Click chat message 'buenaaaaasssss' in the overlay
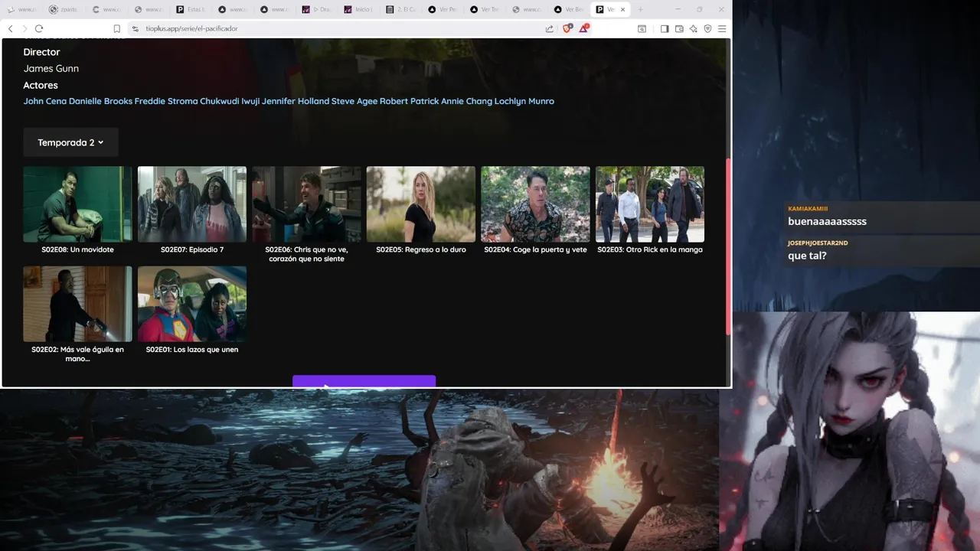980x551 pixels. tap(827, 221)
